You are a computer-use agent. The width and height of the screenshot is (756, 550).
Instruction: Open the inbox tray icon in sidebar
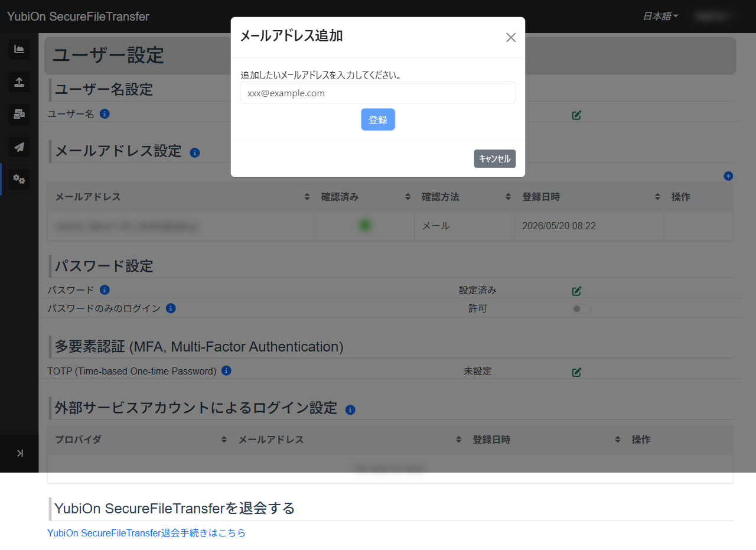(19, 114)
